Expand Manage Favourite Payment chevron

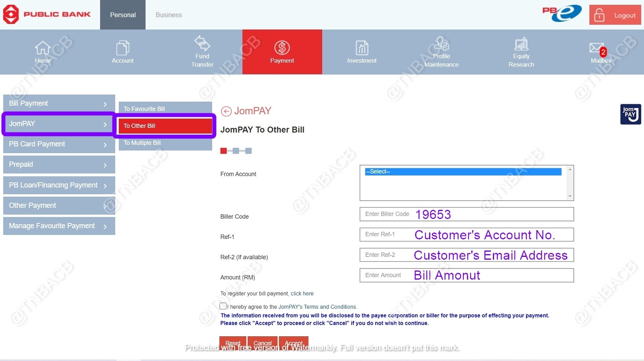pyautogui.click(x=105, y=226)
